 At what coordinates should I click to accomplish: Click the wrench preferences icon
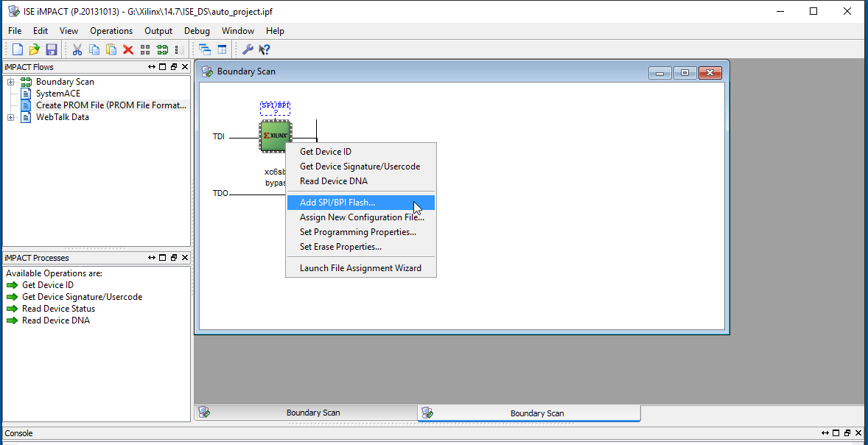click(248, 49)
